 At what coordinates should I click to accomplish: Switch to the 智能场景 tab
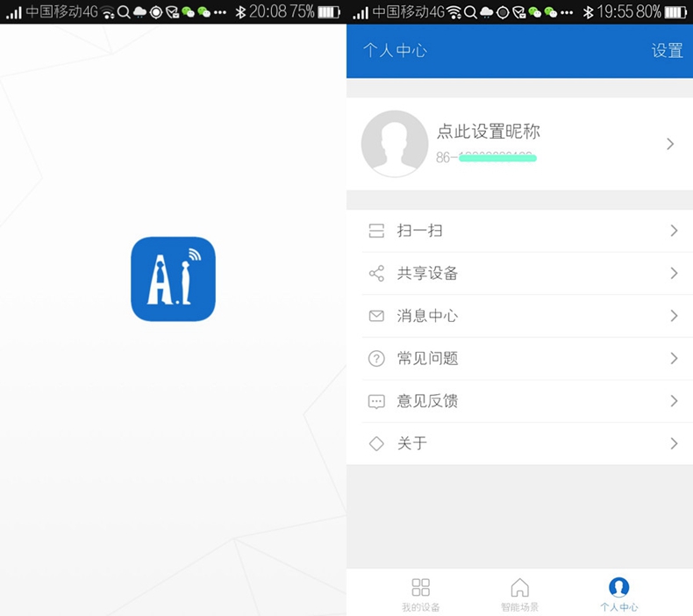pos(519,594)
